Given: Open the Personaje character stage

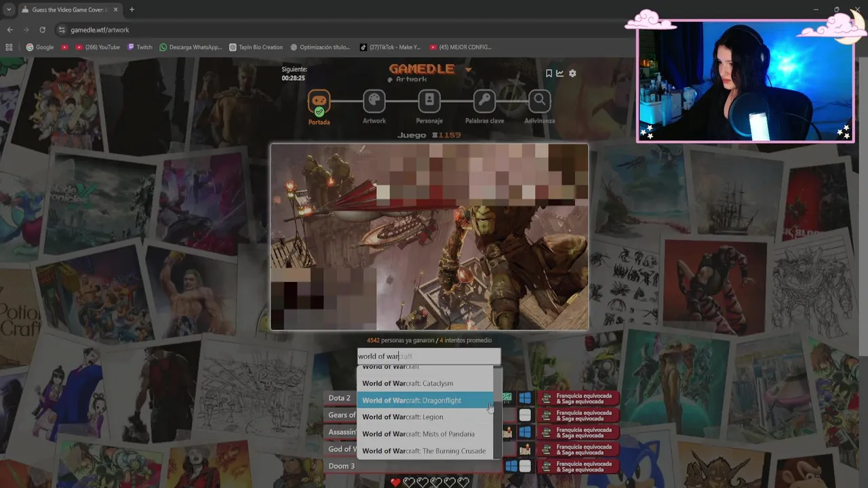Looking at the screenshot, I should click(x=429, y=102).
